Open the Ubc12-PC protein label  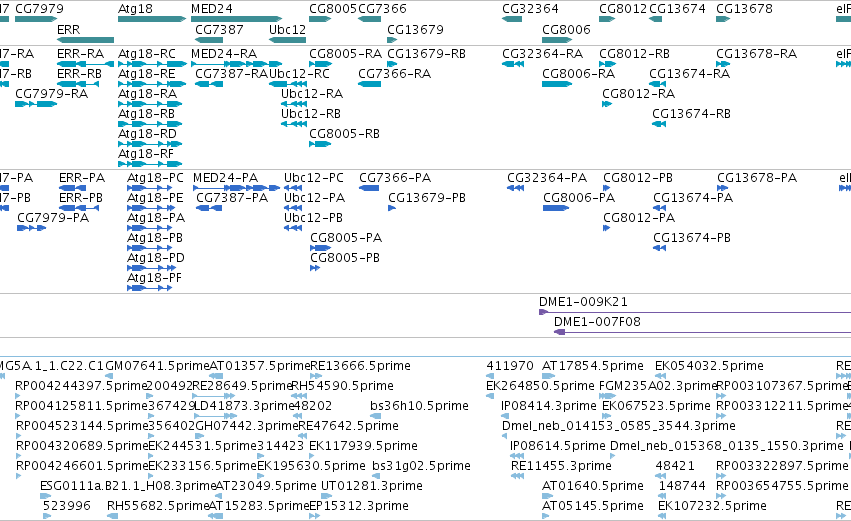[x=314, y=178]
